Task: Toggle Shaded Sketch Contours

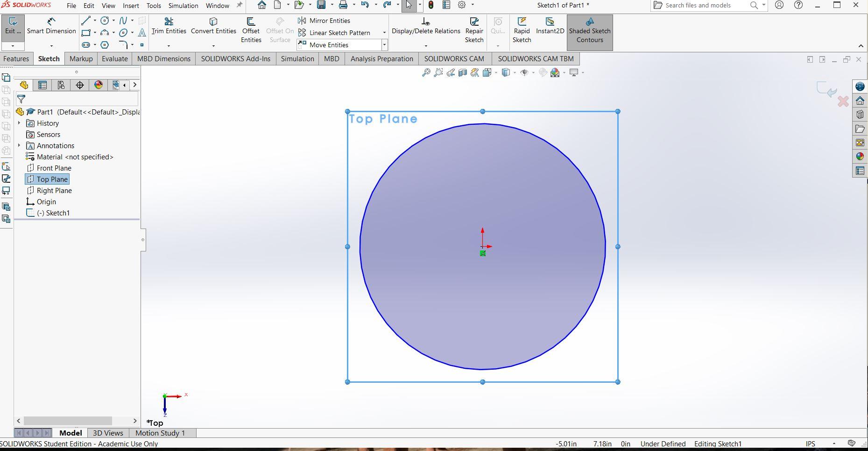Action: point(590,32)
